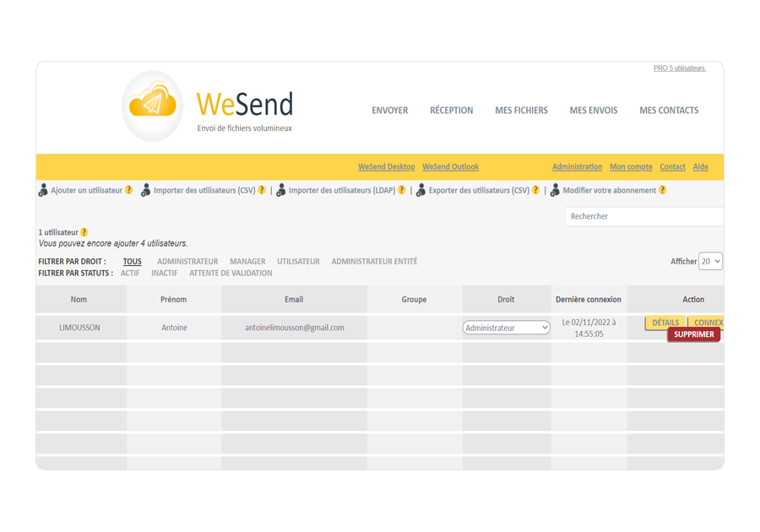Click the last login date 02/11/2022
The width and height of the screenshot is (760, 532).
tap(589, 328)
